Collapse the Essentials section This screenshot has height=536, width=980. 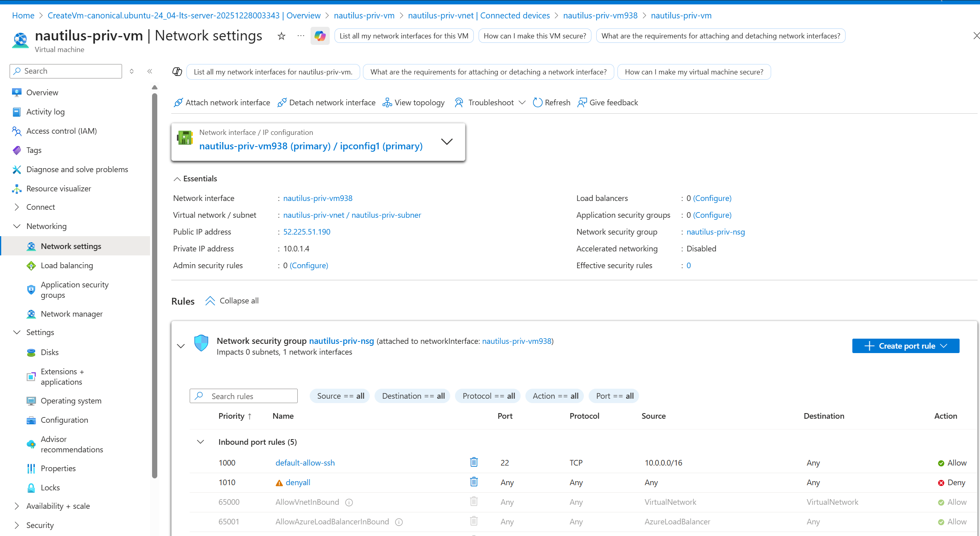point(177,179)
